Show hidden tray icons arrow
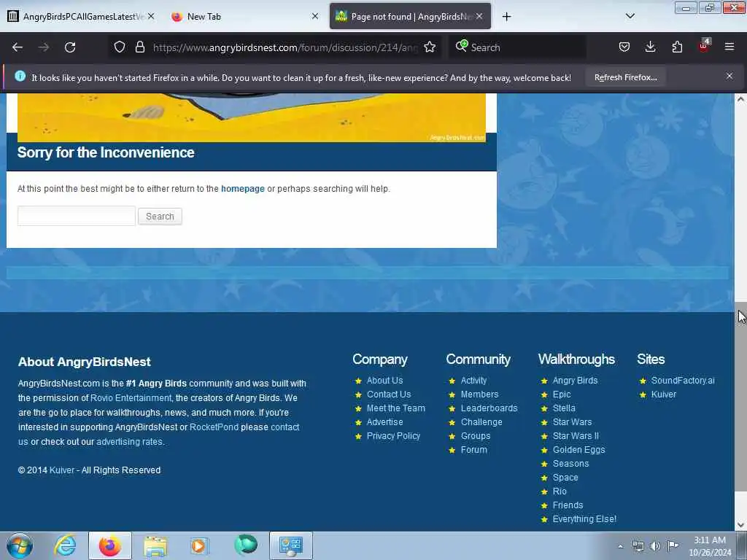Screen dimensions: 747x560 pyautogui.click(x=620, y=546)
